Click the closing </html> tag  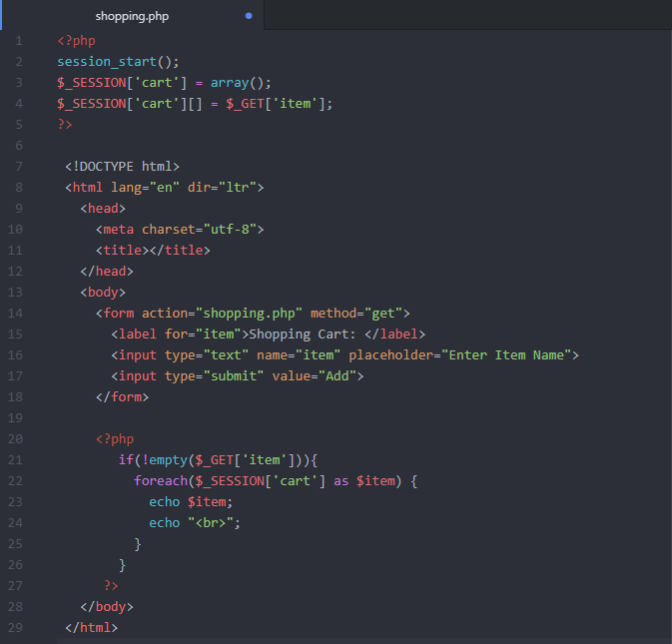91,628
